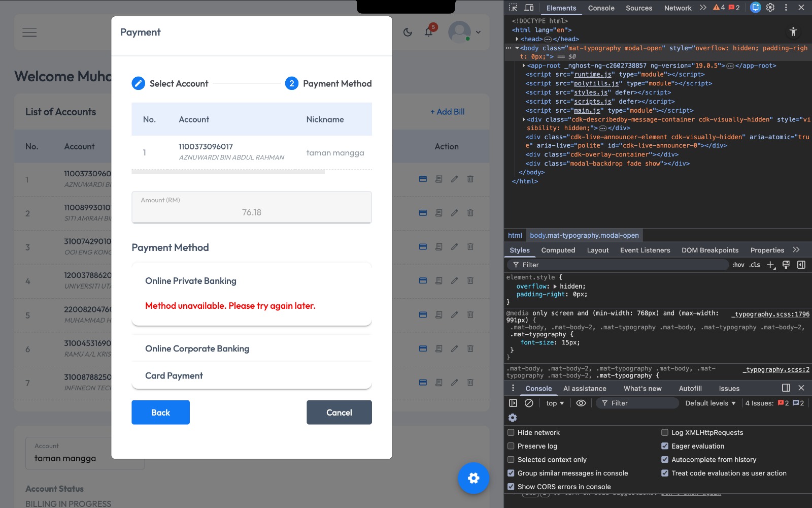This screenshot has width=812, height=508.
Task: Select the Card Payment method
Action: click(252, 376)
